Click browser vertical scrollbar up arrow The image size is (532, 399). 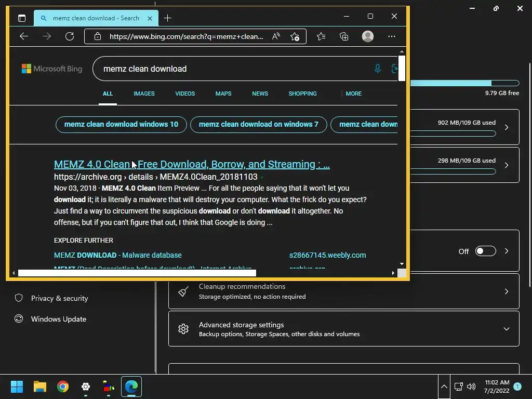[402, 51]
